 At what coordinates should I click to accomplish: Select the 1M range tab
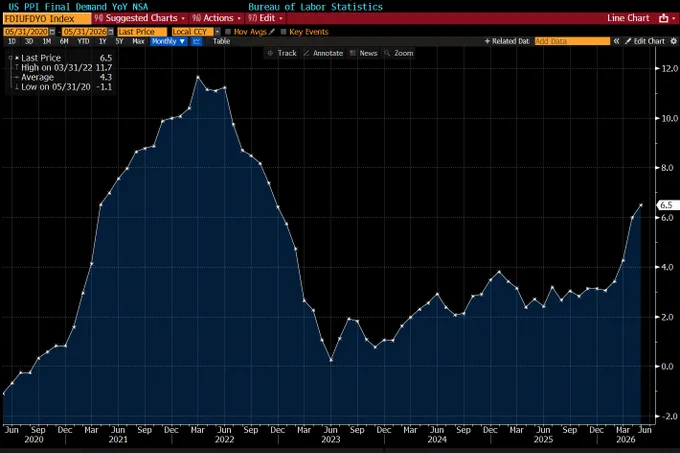[x=46, y=41]
